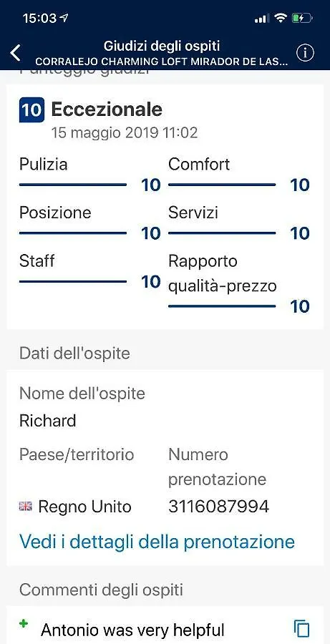Tap the booking number 3116087994
The width and height of the screenshot is (330, 644).
[218, 507]
